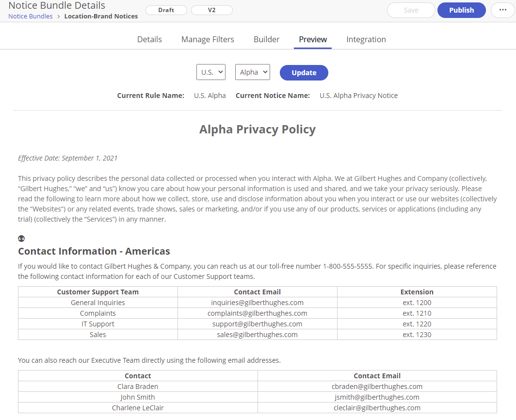Click Charlene LeClair's email address link

[377, 407]
